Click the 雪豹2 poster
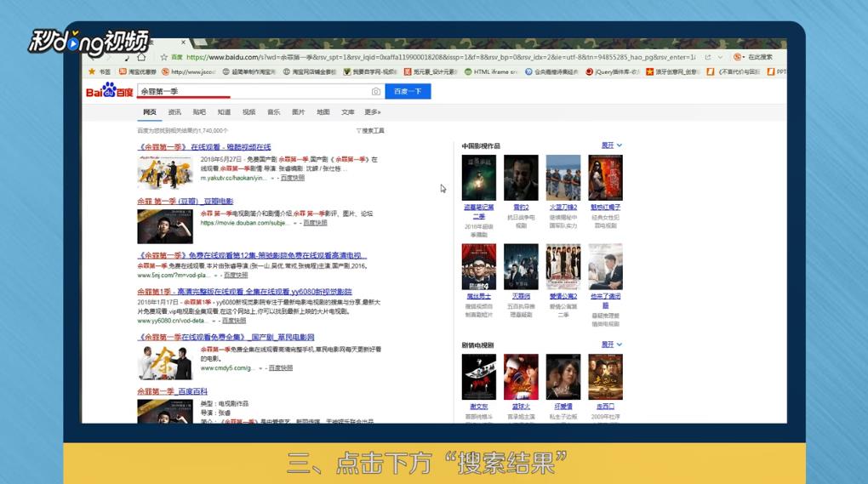The image size is (868, 484). [x=521, y=178]
